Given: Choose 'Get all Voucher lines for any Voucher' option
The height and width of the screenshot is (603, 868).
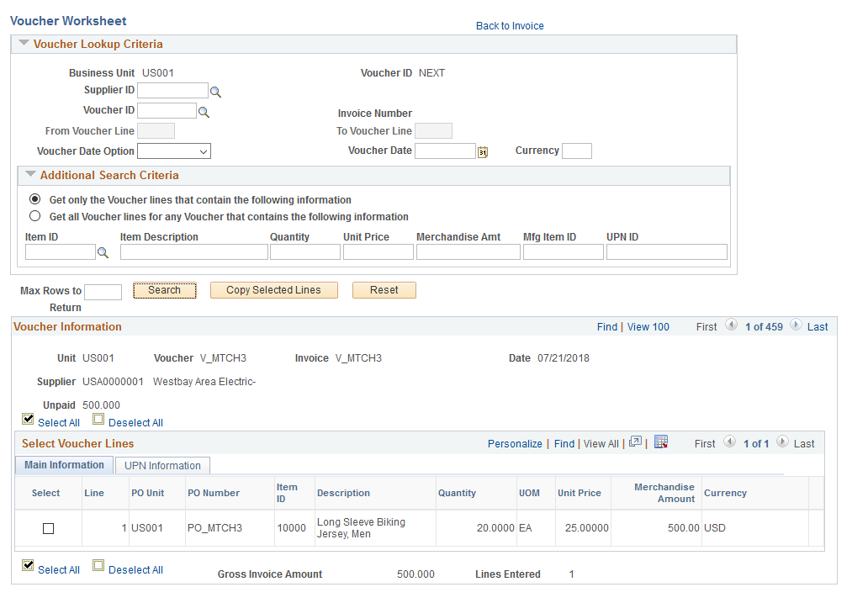Looking at the screenshot, I should (34, 216).
